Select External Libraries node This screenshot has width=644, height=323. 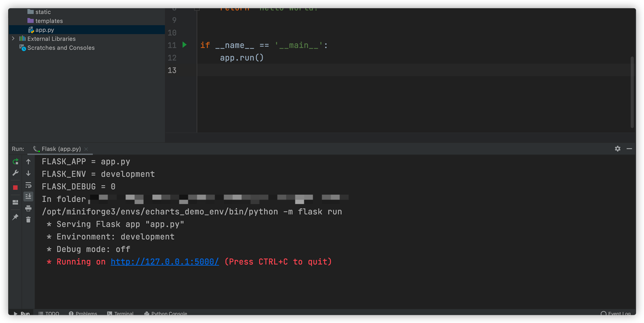coord(51,39)
